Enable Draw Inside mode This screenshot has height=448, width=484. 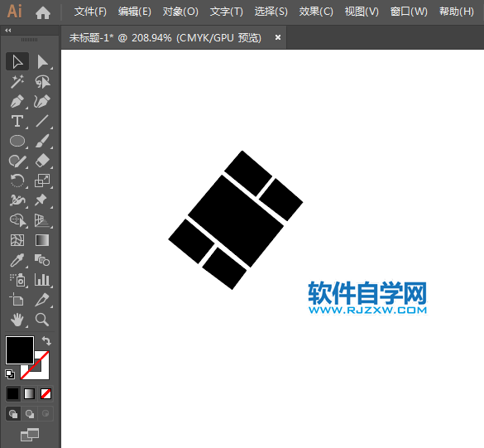46,414
